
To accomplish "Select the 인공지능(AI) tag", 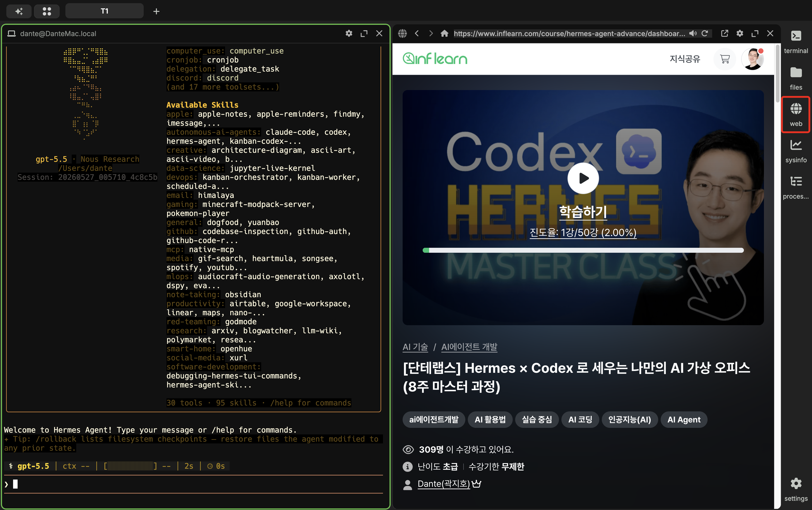I will point(630,420).
